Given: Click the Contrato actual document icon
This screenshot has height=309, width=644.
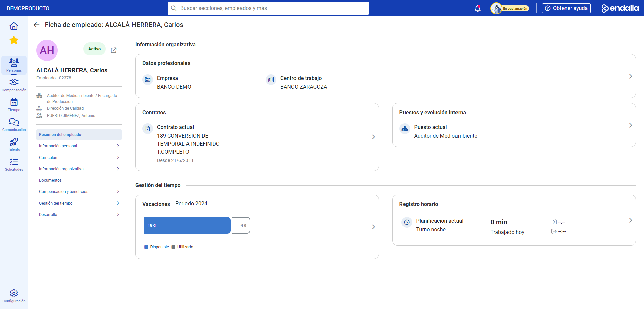Looking at the screenshot, I should tap(148, 129).
